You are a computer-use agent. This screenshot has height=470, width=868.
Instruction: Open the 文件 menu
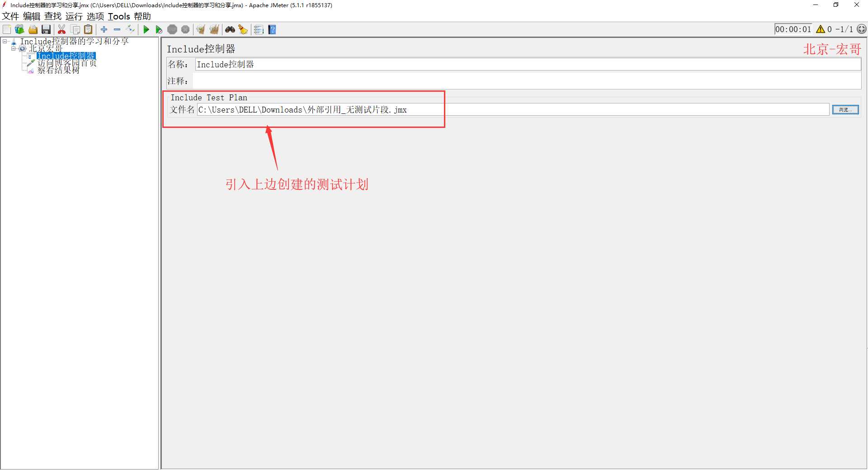click(x=10, y=17)
